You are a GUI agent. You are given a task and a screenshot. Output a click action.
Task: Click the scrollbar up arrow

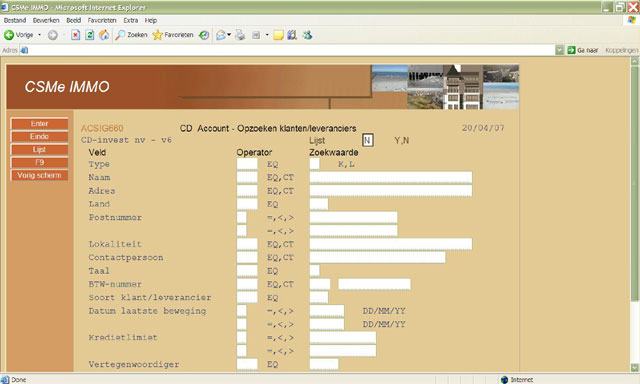click(635, 61)
